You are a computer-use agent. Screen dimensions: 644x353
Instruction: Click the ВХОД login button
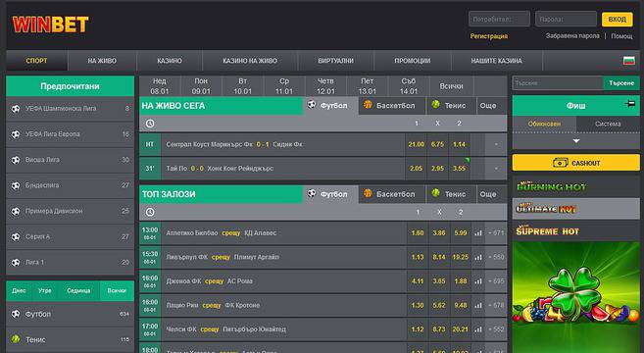click(x=617, y=20)
